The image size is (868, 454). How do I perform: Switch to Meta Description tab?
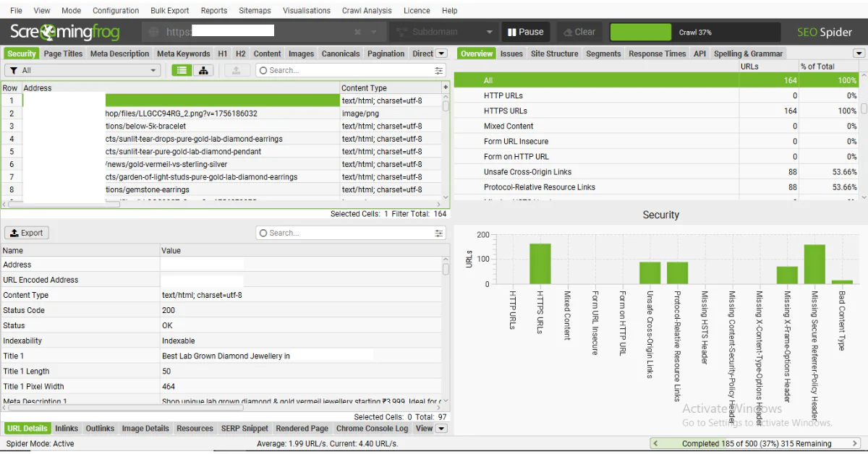coord(120,53)
